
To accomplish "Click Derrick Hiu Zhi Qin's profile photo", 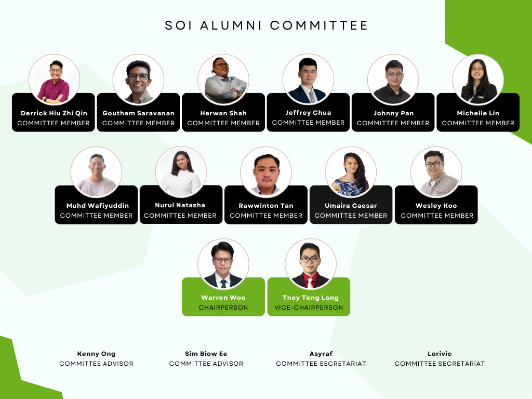I will (x=54, y=80).
